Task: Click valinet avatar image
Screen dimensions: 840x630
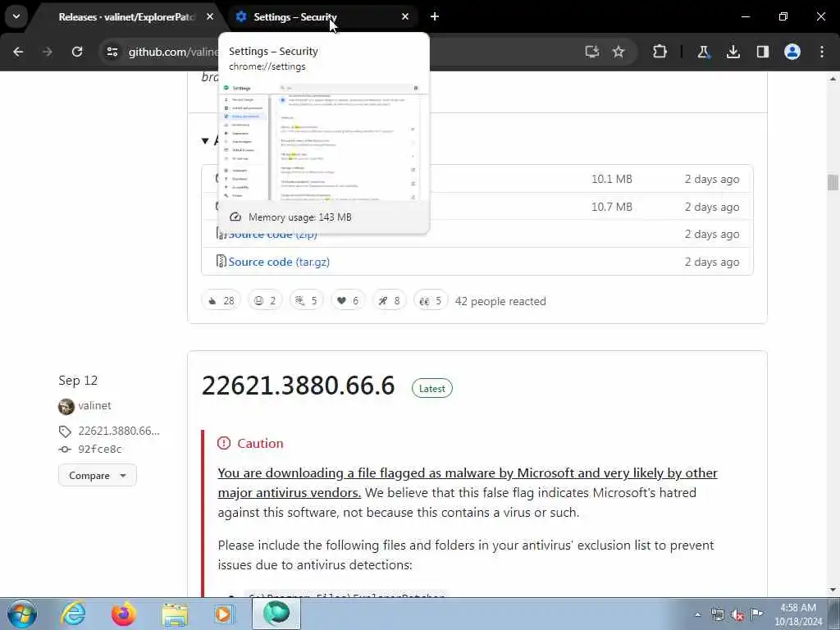Action: tap(66, 407)
